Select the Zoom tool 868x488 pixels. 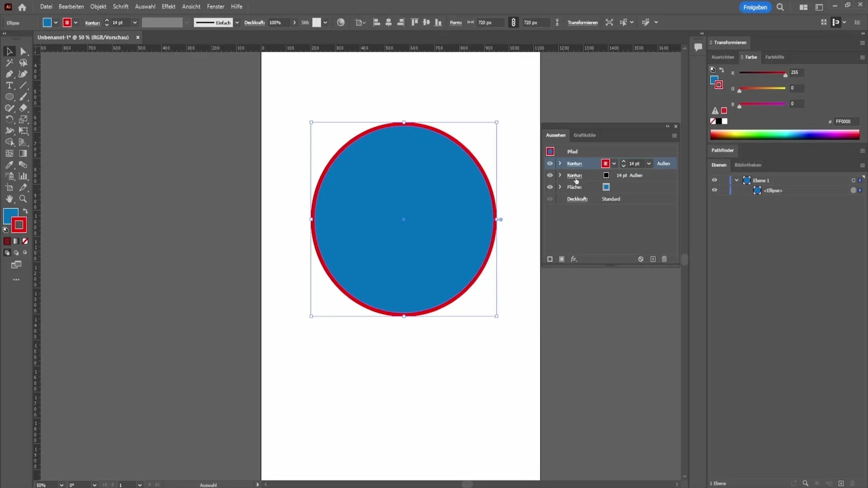tap(24, 199)
